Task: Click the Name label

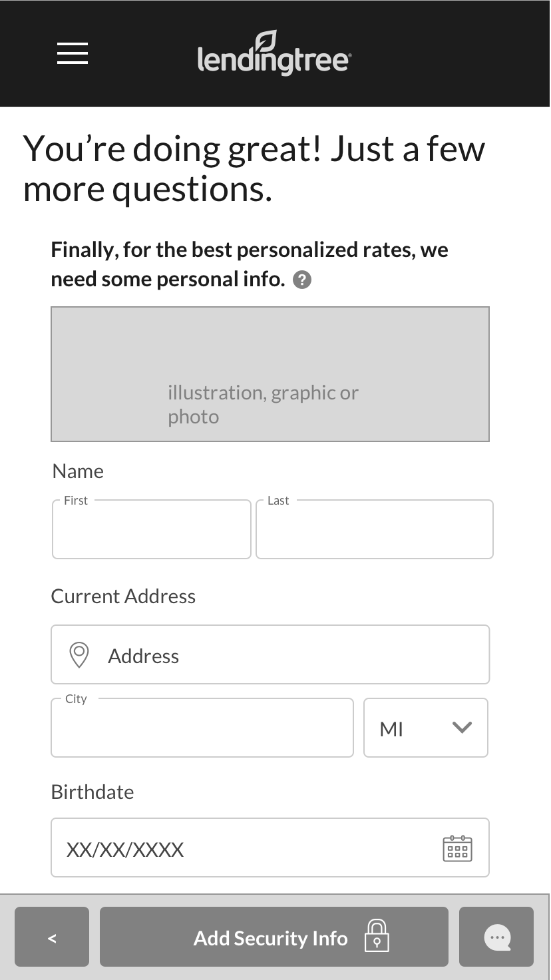Action: (x=78, y=471)
